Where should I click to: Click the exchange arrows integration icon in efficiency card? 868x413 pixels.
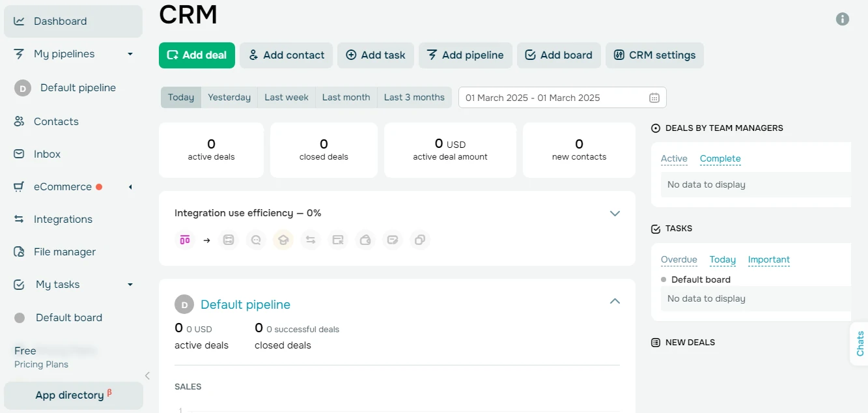pyautogui.click(x=311, y=240)
